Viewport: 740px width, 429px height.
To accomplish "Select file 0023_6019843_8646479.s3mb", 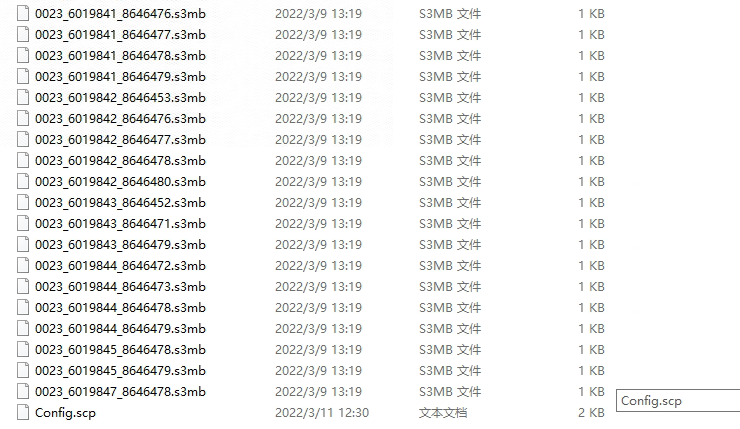I will (x=120, y=244).
